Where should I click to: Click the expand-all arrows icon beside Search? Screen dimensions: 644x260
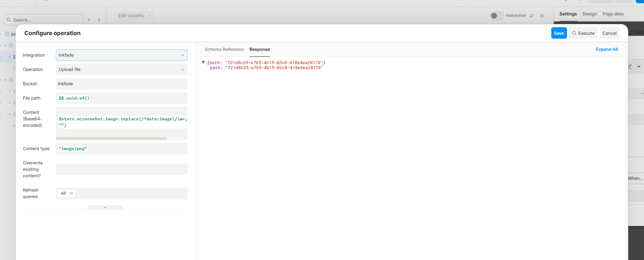[x=89, y=20]
